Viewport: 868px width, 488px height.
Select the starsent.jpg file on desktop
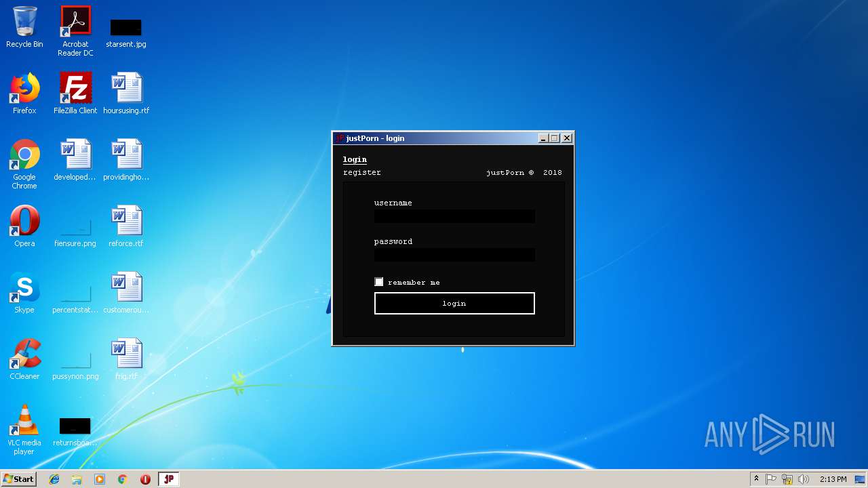126,34
